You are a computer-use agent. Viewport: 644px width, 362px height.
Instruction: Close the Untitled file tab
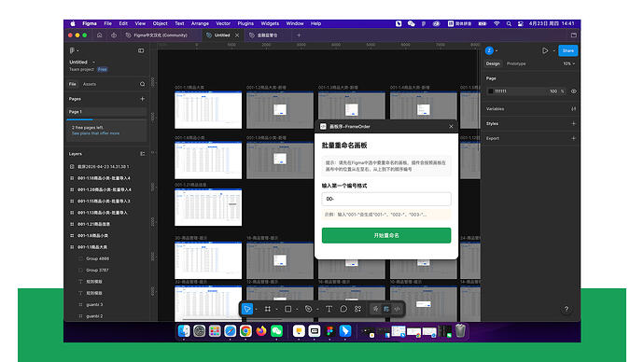[x=237, y=35]
